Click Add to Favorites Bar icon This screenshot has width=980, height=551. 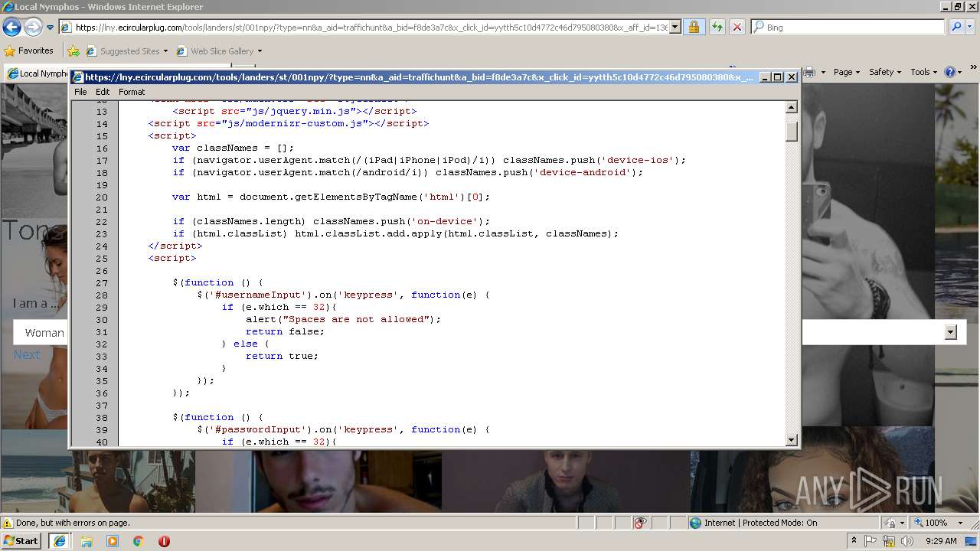tap(73, 51)
